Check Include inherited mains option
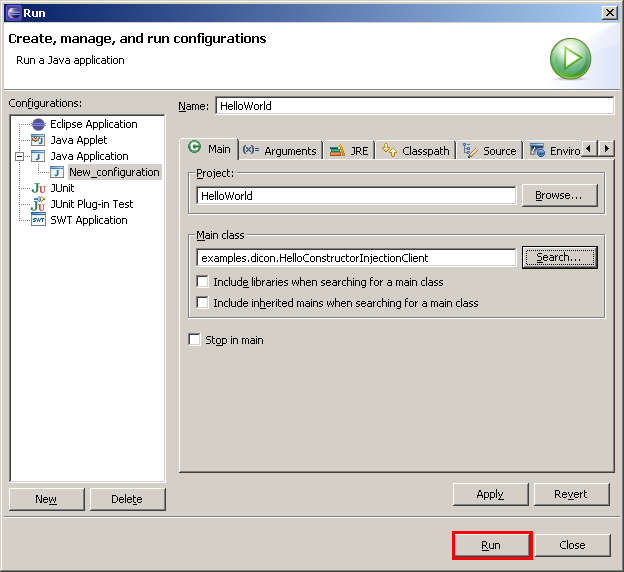Viewport: 624px width, 572px height. pos(203,302)
